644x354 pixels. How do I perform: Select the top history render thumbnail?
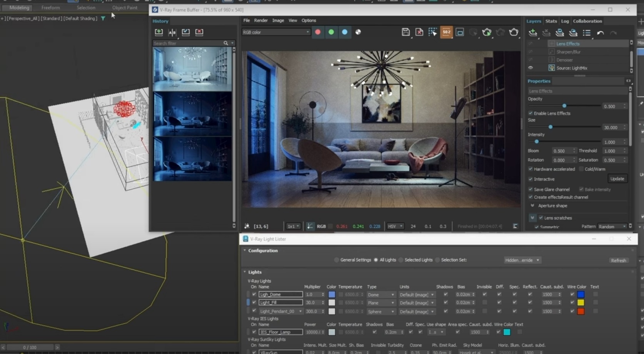(x=192, y=69)
